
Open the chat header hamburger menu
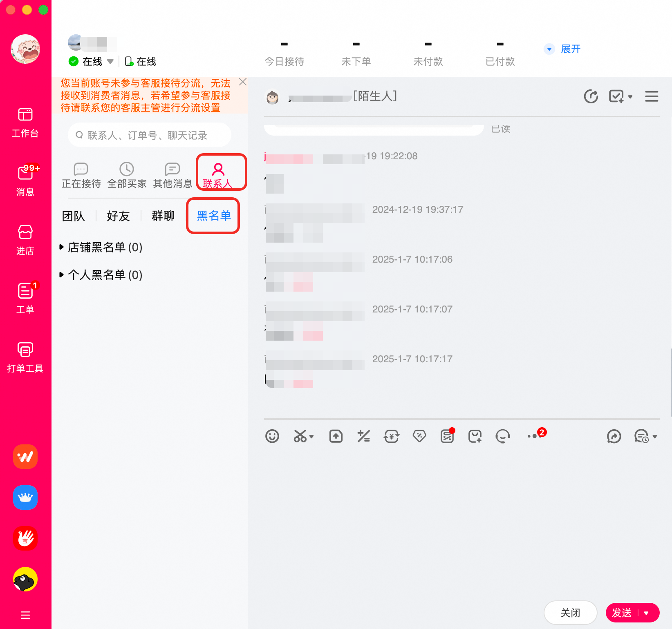[x=652, y=96]
